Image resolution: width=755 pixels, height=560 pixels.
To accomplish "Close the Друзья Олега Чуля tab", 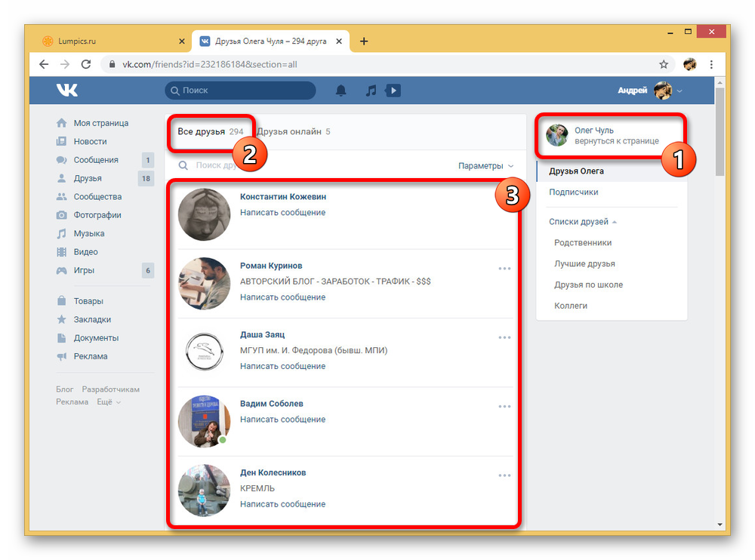I will 339,42.
